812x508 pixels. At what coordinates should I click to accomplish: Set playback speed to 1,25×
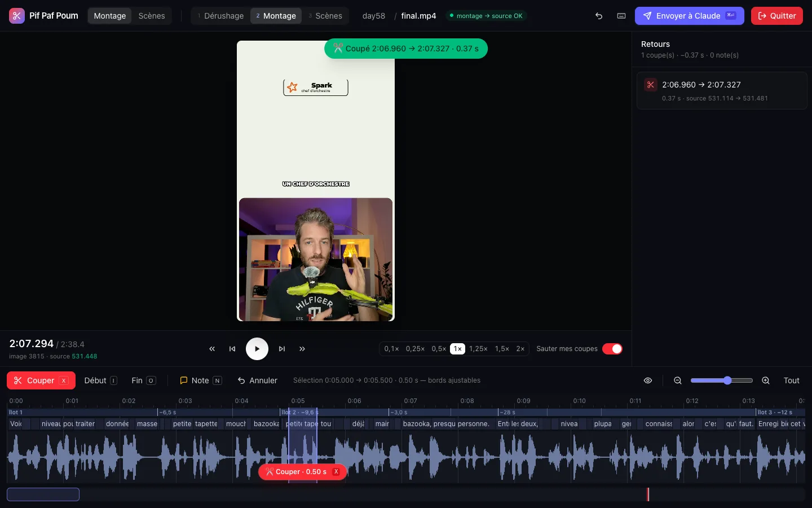[x=478, y=349]
